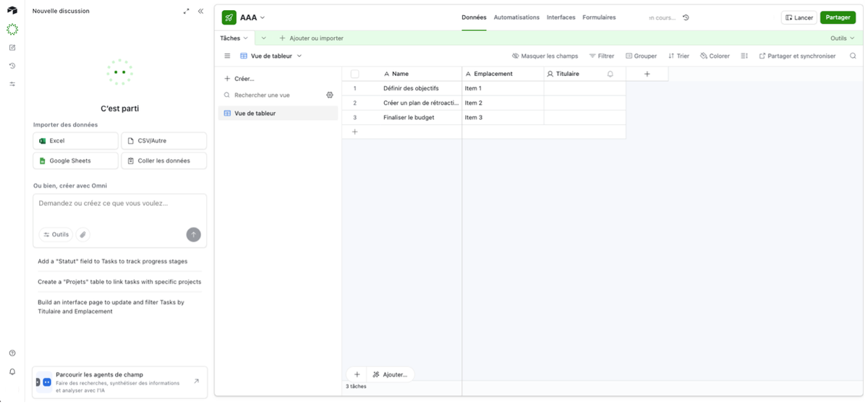Viewport: 868px width, 404px height.
Task: Open the Grouper option
Action: click(x=641, y=56)
